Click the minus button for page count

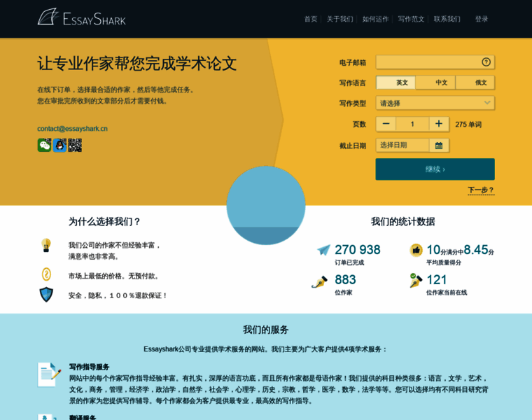pos(386,124)
